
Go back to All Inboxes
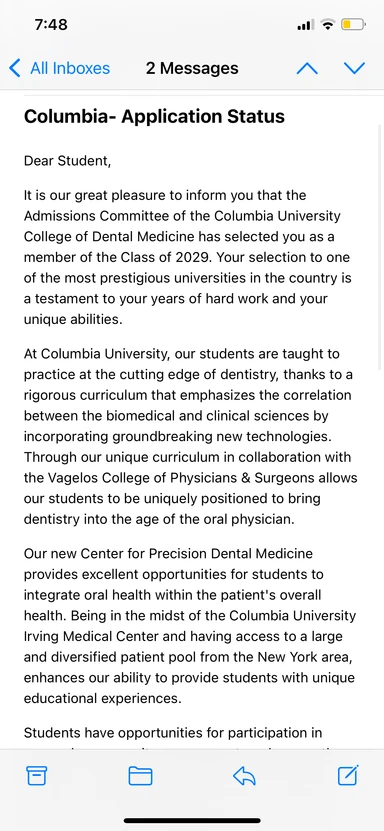[x=70, y=68]
